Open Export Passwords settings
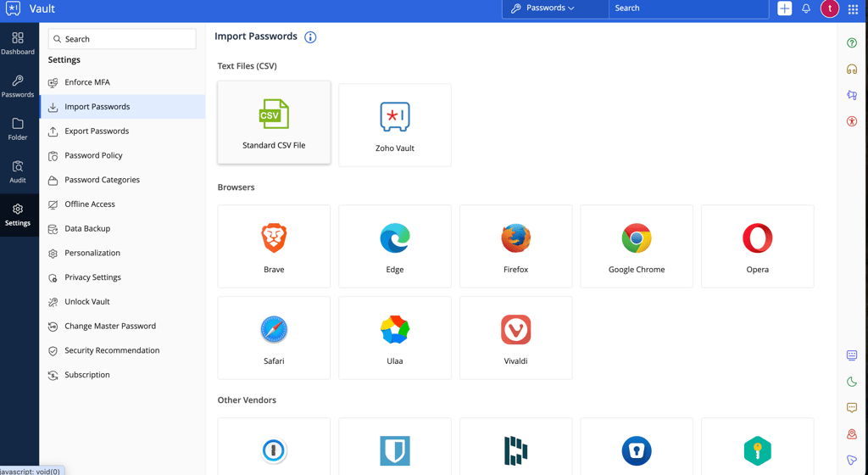 [x=122, y=131]
